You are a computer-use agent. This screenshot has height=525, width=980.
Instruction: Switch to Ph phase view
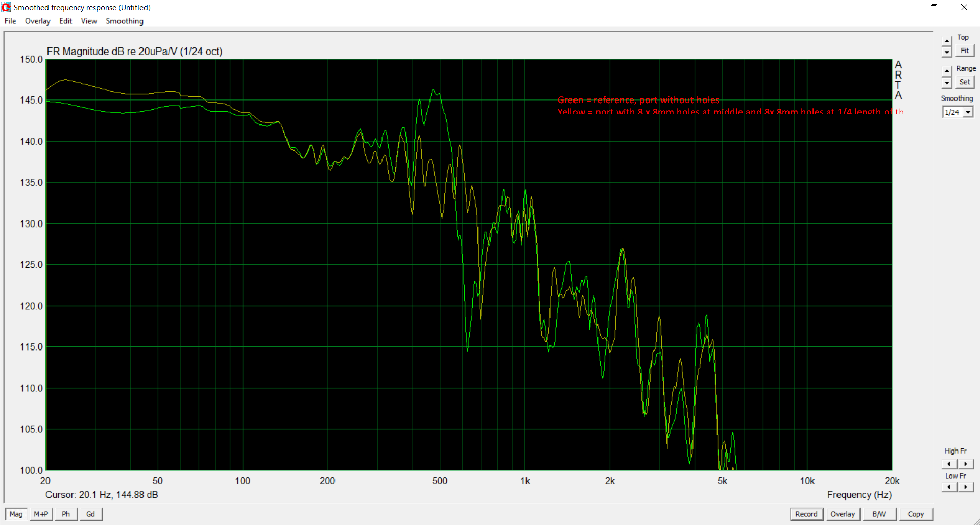[x=66, y=514]
